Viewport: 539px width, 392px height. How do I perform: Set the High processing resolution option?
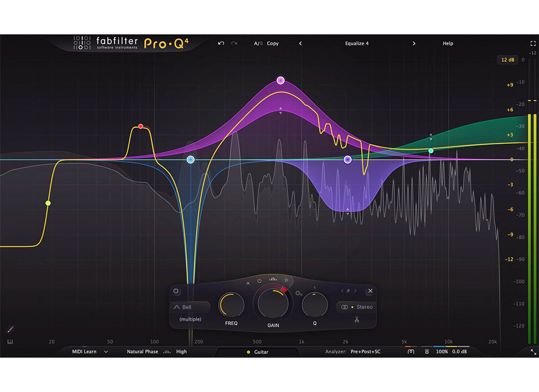(x=181, y=351)
